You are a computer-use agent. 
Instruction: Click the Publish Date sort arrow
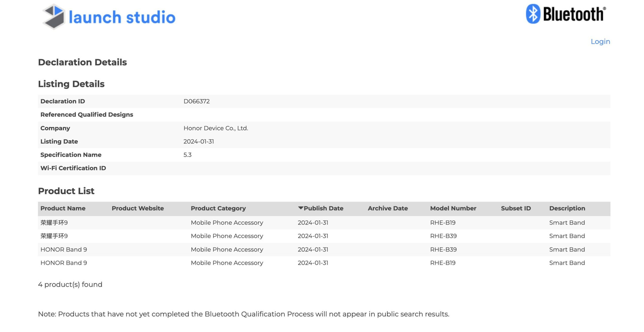[301, 208]
